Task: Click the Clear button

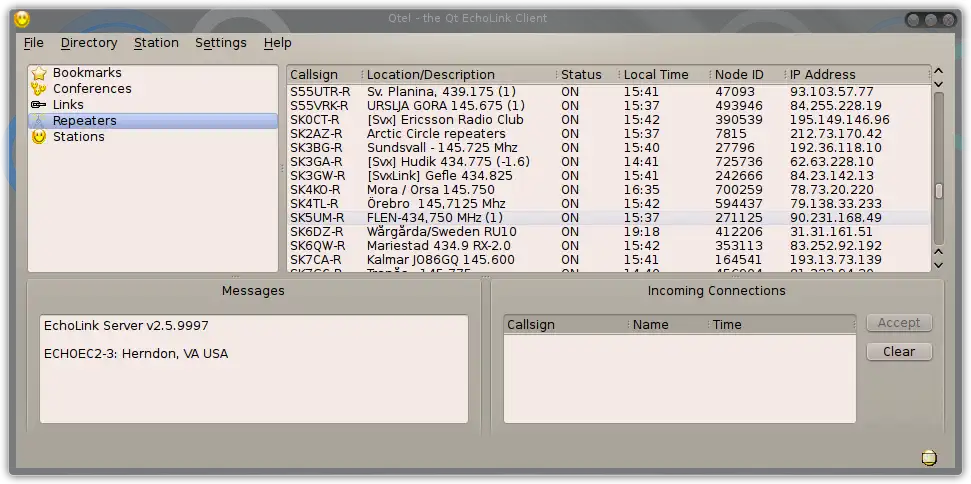Action: point(899,352)
